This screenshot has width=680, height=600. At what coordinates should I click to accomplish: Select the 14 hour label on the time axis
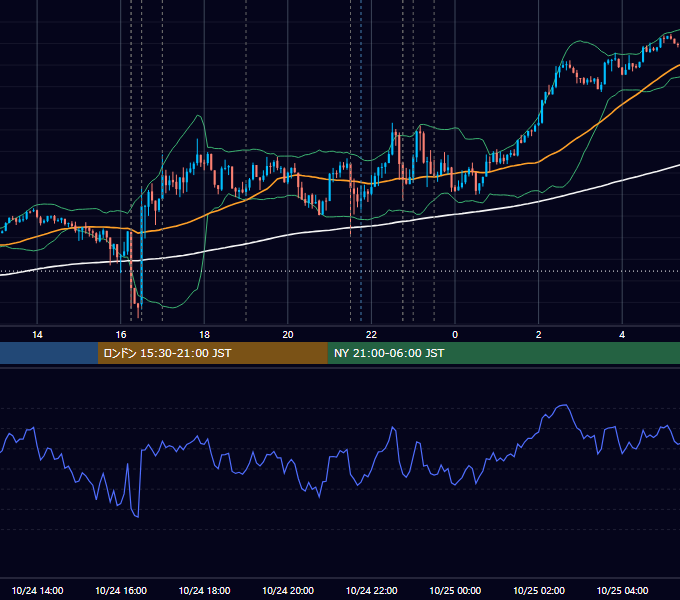click(37, 335)
